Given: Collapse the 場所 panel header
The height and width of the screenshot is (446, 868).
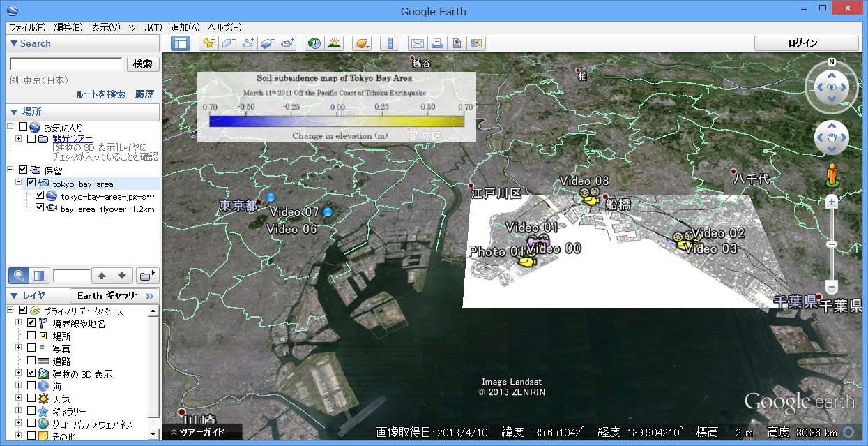Looking at the screenshot, I should (x=13, y=112).
